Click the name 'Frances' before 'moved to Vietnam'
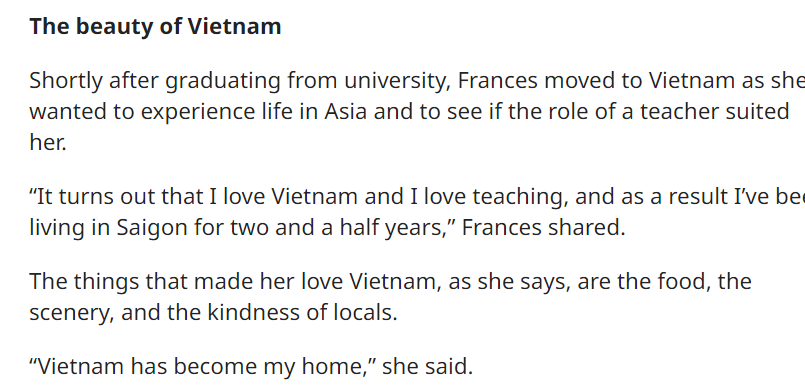 click(x=497, y=81)
